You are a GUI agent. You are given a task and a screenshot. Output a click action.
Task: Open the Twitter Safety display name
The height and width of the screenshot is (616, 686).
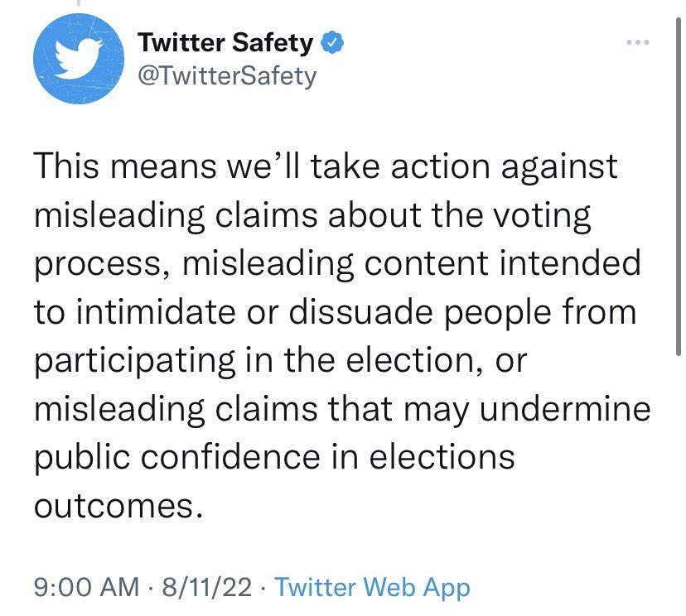tap(225, 43)
